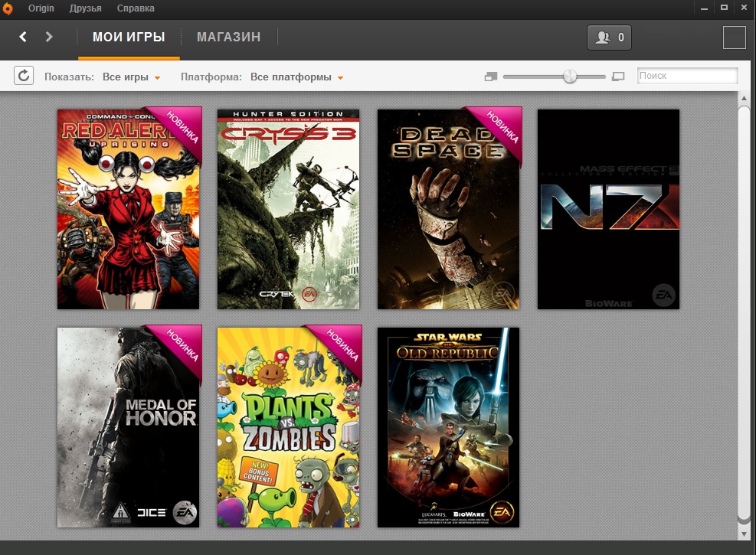Click the small tiles size icon
The width and height of the screenshot is (756, 555).
tap(491, 77)
